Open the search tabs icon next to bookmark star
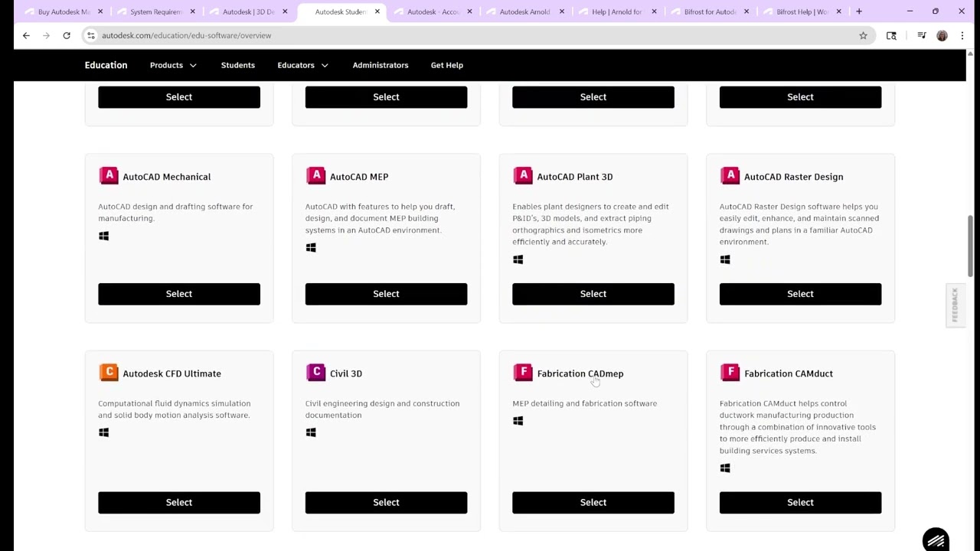 (891, 35)
